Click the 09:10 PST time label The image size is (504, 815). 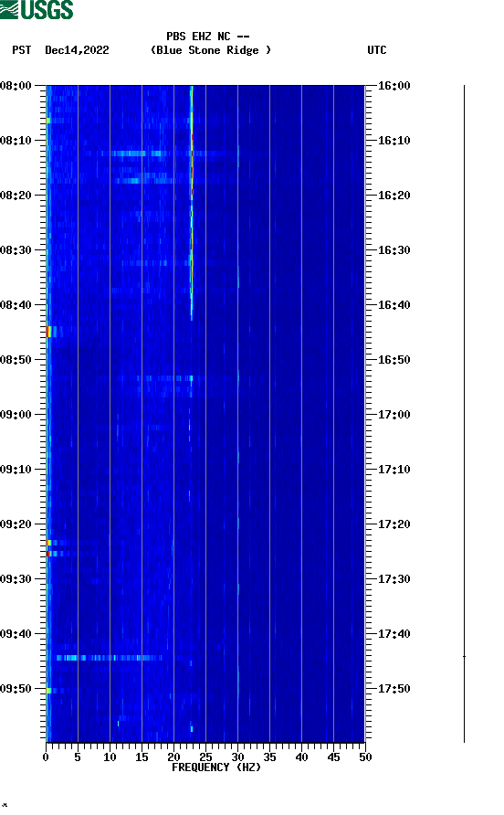click(x=16, y=470)
